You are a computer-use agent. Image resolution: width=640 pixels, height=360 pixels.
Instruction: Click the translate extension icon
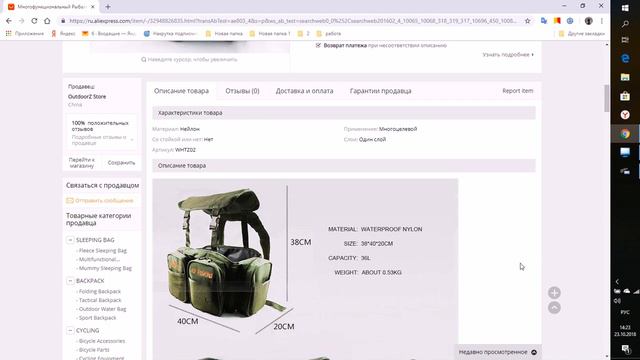(544, 21)
